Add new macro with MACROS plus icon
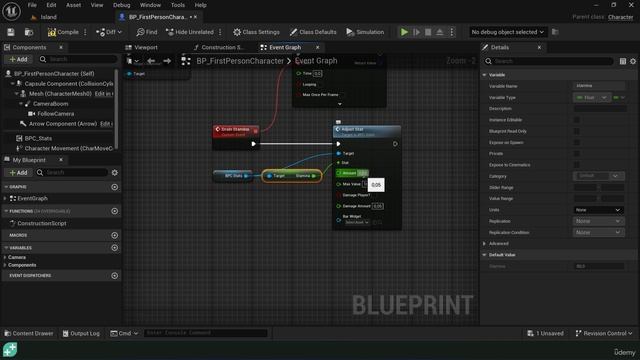Viewport: 640px width, 360px height. click(x=115, y=236)
